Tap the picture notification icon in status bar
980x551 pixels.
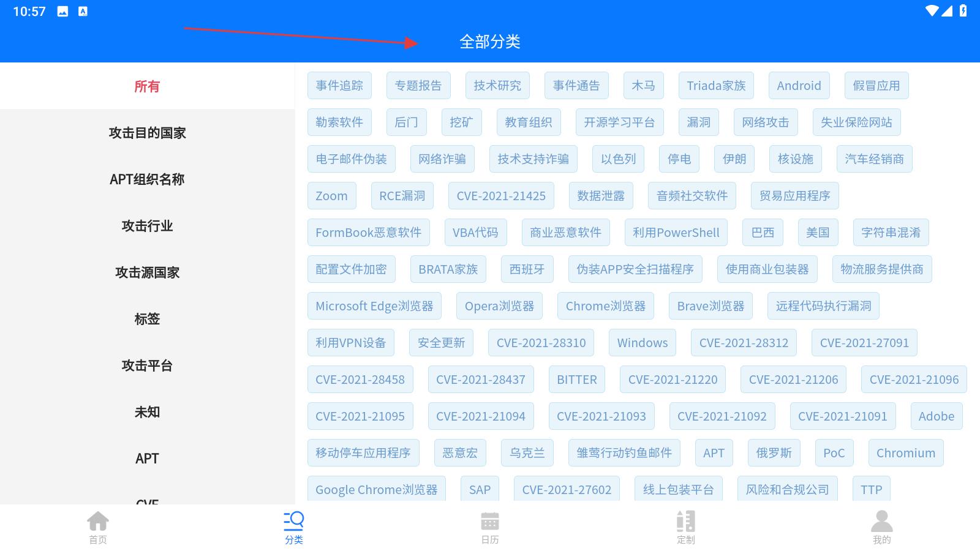tap(62, 11)
